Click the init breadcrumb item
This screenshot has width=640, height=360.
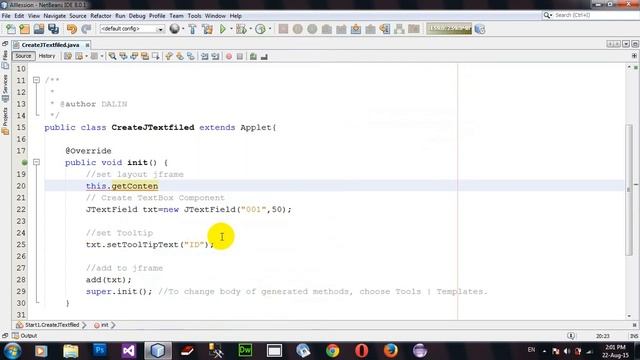click(x=102, y=325)
